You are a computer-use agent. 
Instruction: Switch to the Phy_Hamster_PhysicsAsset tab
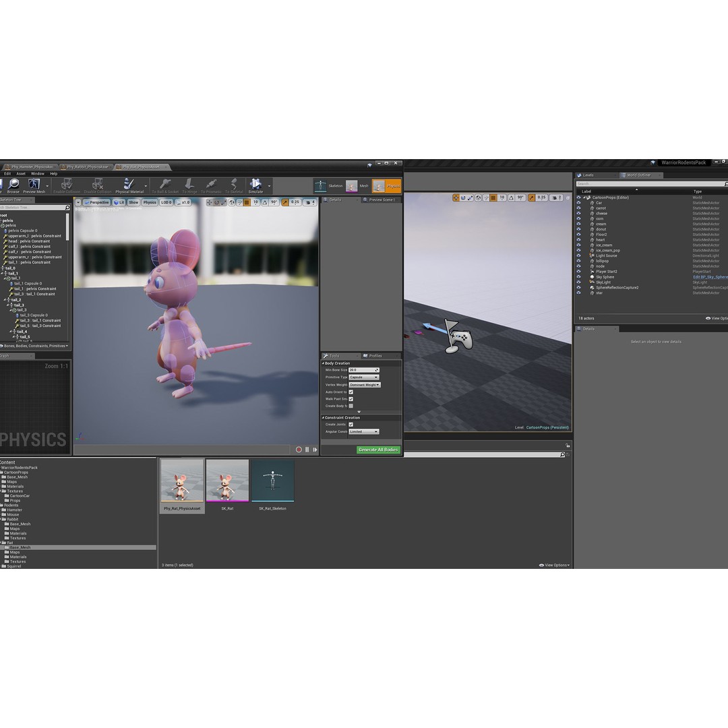[30, 166]
